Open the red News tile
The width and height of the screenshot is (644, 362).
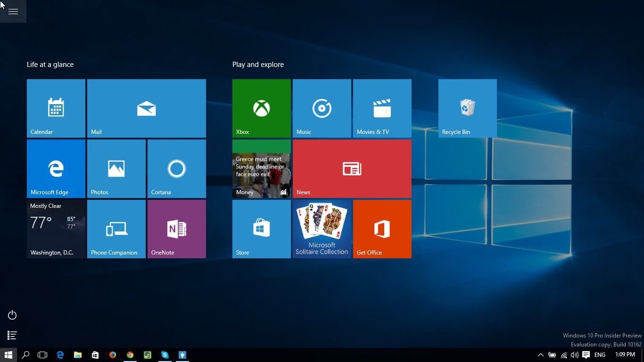point(352,169)
